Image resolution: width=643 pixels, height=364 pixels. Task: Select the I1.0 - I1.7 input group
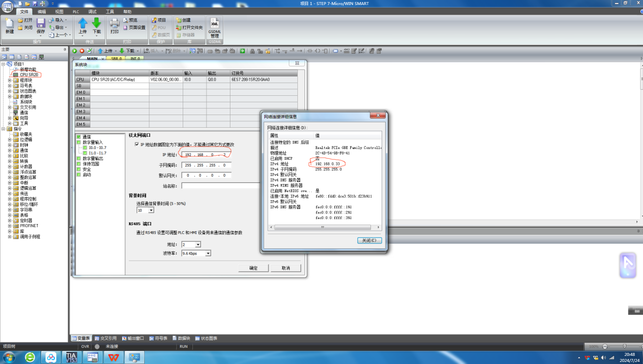[x=94, y=153]
